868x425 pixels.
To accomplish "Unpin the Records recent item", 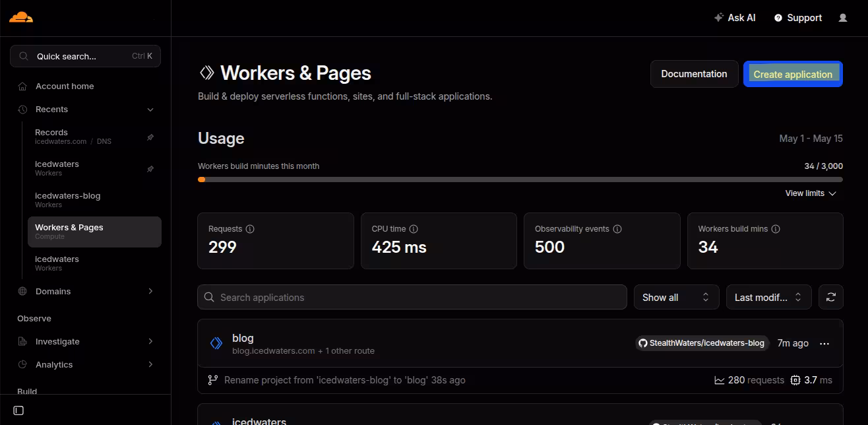I will pos(150,137).
